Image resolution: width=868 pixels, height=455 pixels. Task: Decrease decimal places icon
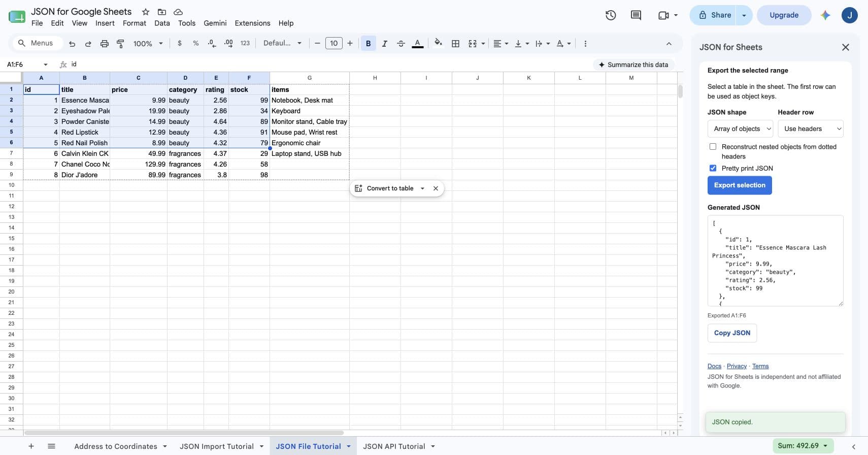click(x=212, y=44)
